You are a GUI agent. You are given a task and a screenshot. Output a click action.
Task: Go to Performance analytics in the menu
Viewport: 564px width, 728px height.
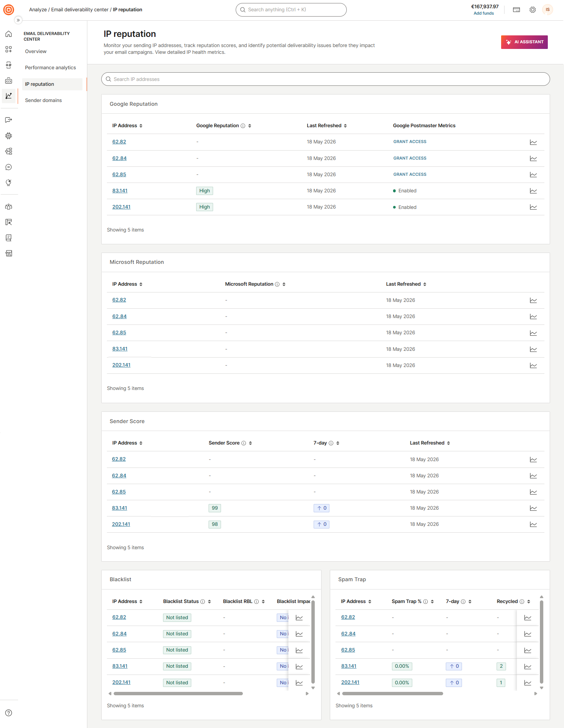click(x=50, y=68)
